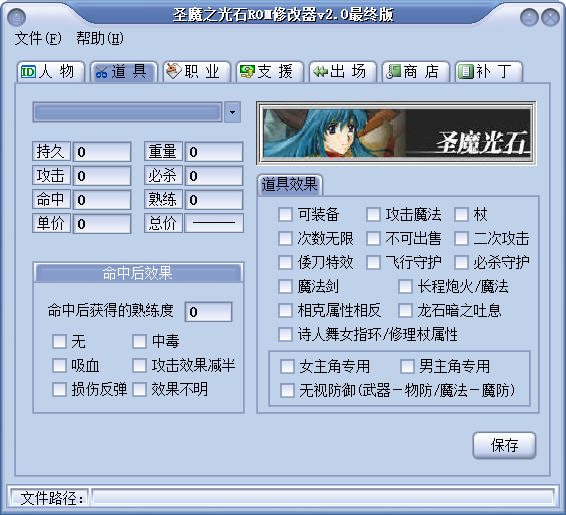Viewport: 566px width, 515px height.
Task: Enable the 攻击魔法 checkbox
Action: (373, 214)
